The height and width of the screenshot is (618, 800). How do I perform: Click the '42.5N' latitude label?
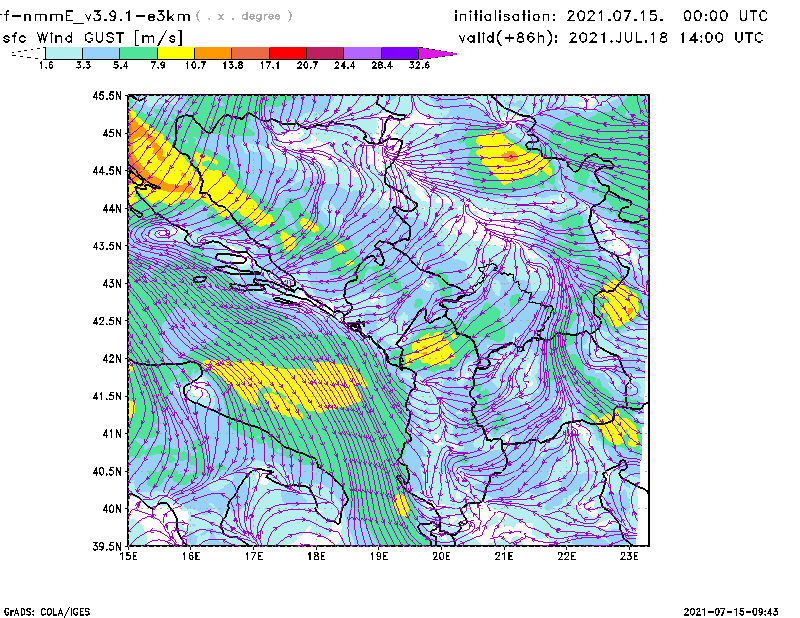(x=107, y=321)
